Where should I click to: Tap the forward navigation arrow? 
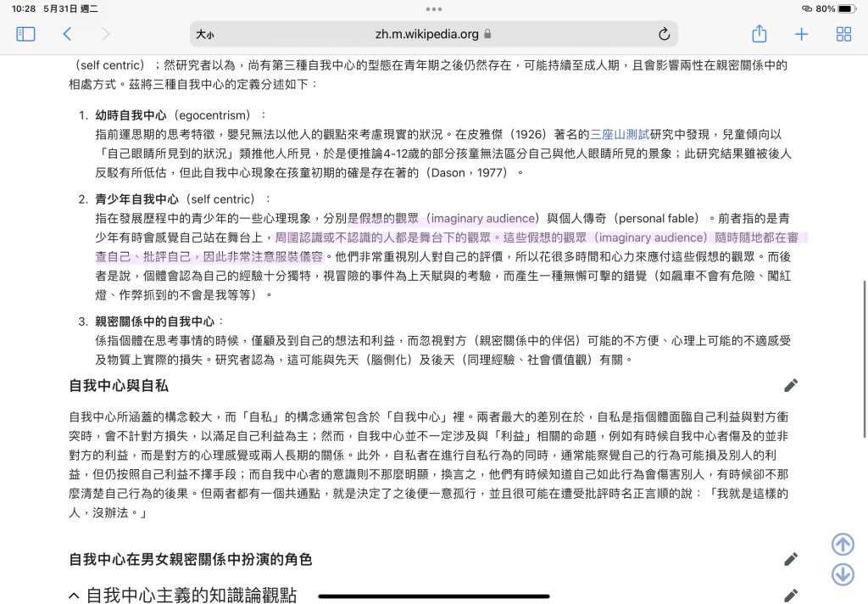point(106,34)
